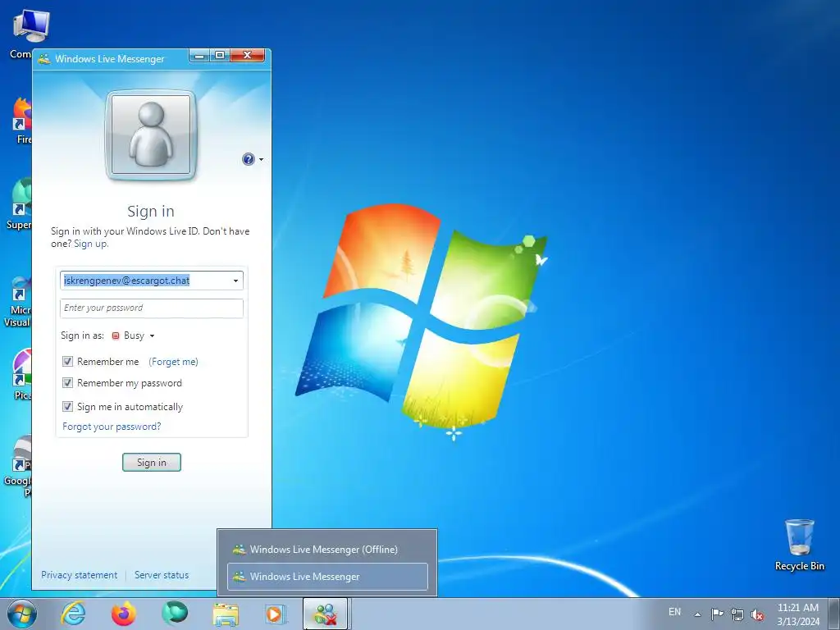
Task: Click the Forget me link
Action: (x=174, y=362)
